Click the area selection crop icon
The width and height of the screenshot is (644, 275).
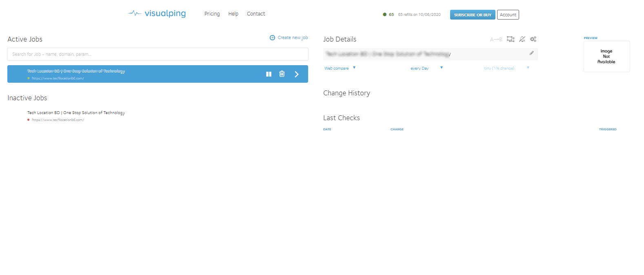[511, 39]
